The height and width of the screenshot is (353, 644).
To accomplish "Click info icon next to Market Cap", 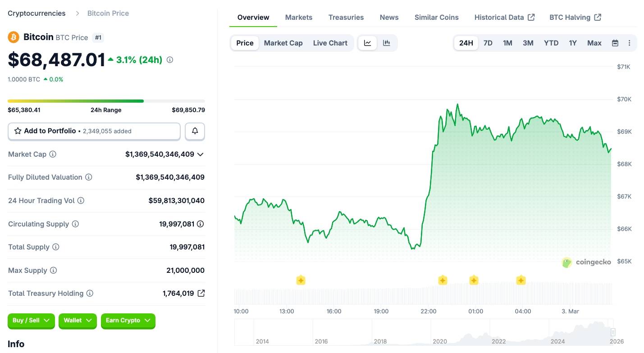I will pyautogui.click(x=53, y=154).
